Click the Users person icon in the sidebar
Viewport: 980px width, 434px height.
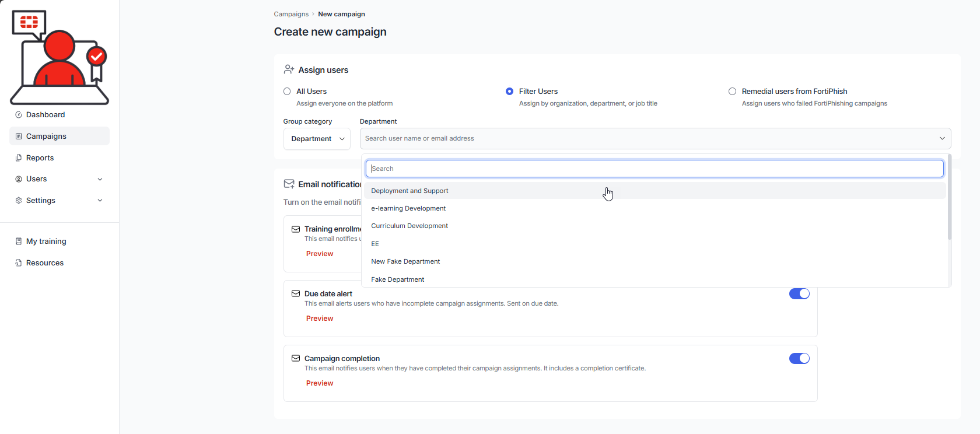click(x=19, y=179)
